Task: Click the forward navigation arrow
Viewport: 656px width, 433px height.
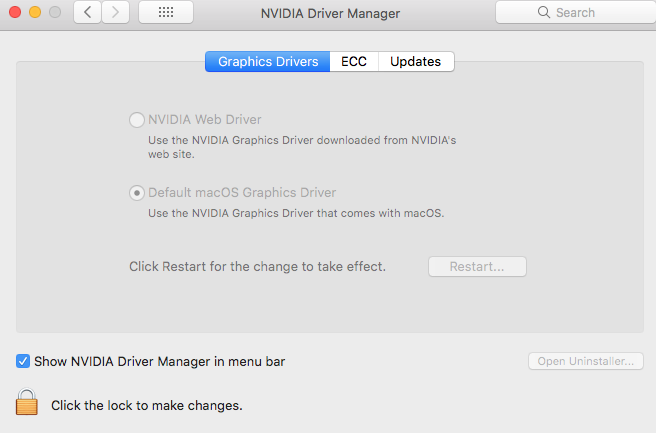Action: 116,13
